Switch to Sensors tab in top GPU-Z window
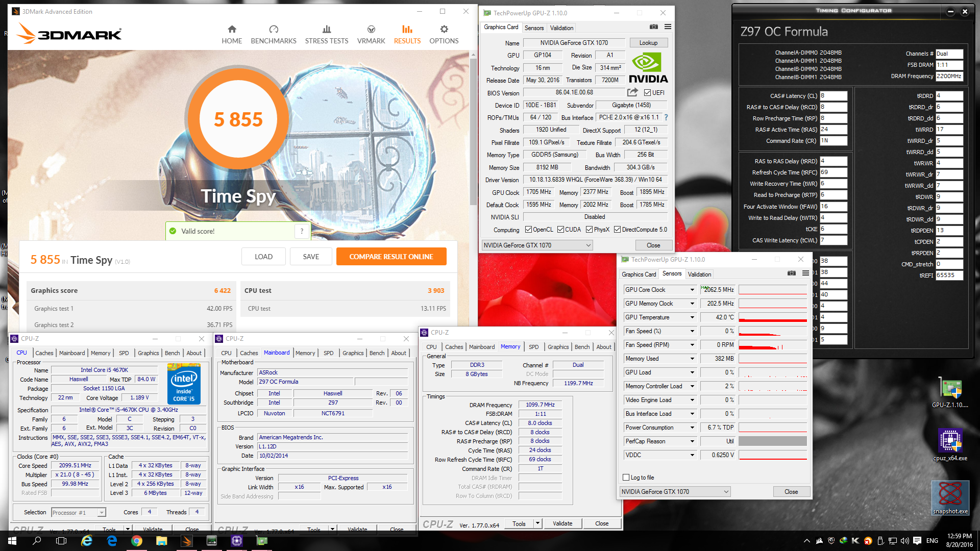This screenshot has height=551, width=980. [x=534, y=28]
